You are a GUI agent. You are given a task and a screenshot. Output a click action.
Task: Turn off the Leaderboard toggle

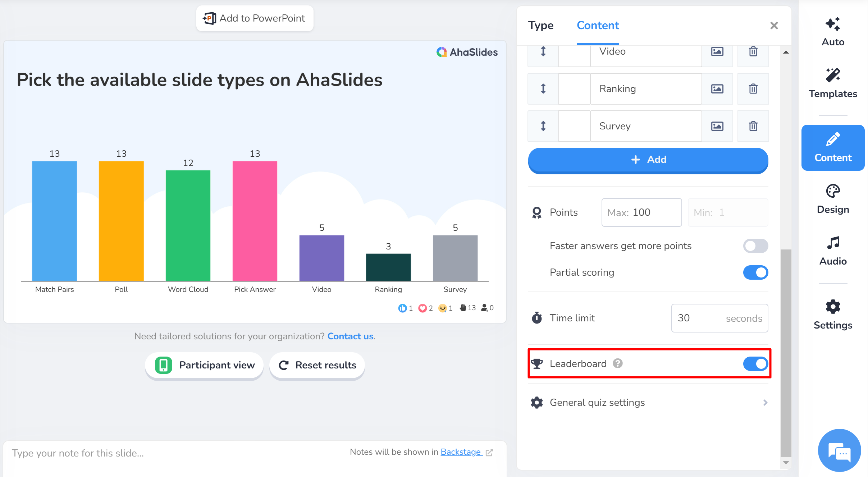(x=755, y=364)
